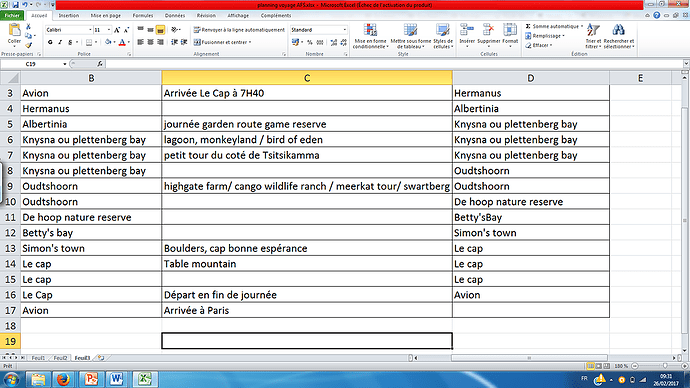
Task: Activate the format painter brush
Action: 29,45
